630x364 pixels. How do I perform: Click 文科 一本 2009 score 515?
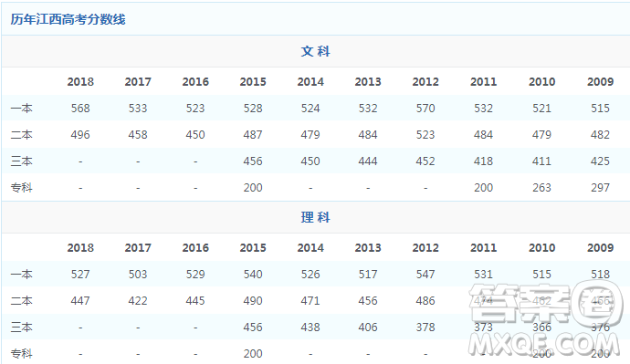[600, 108]
